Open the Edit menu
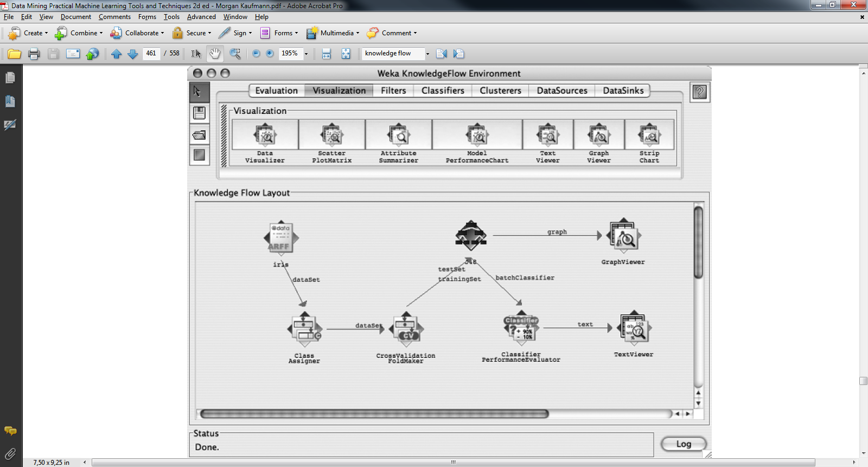 (27, 17)
